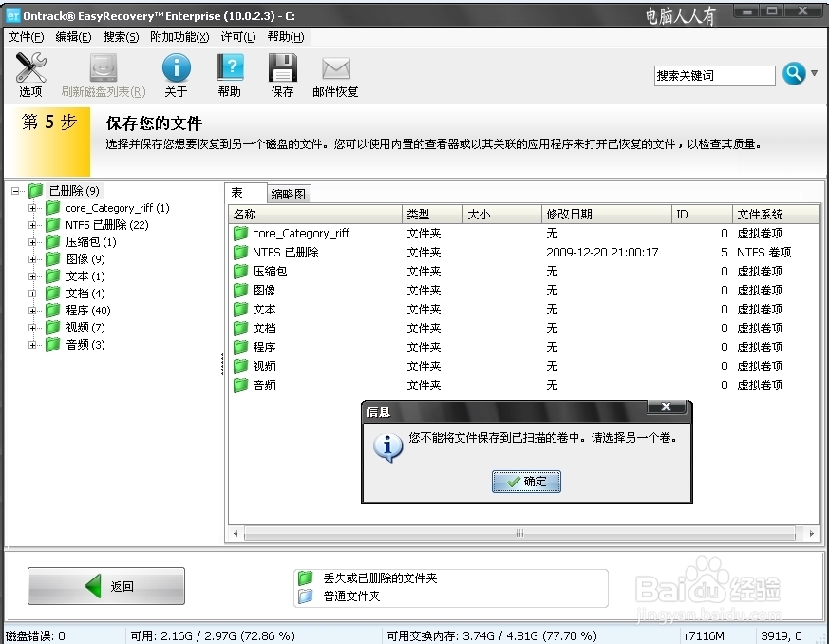Viewport: 829px width, 644px height.
Task: Expand the 视频 (7) tree node
Action: coord(33,328)
